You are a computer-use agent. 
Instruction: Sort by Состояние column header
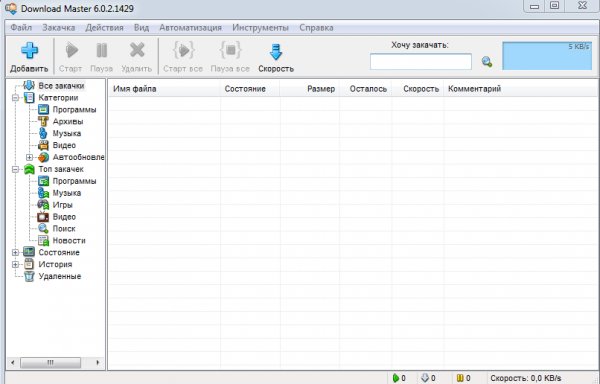point(250,89)
